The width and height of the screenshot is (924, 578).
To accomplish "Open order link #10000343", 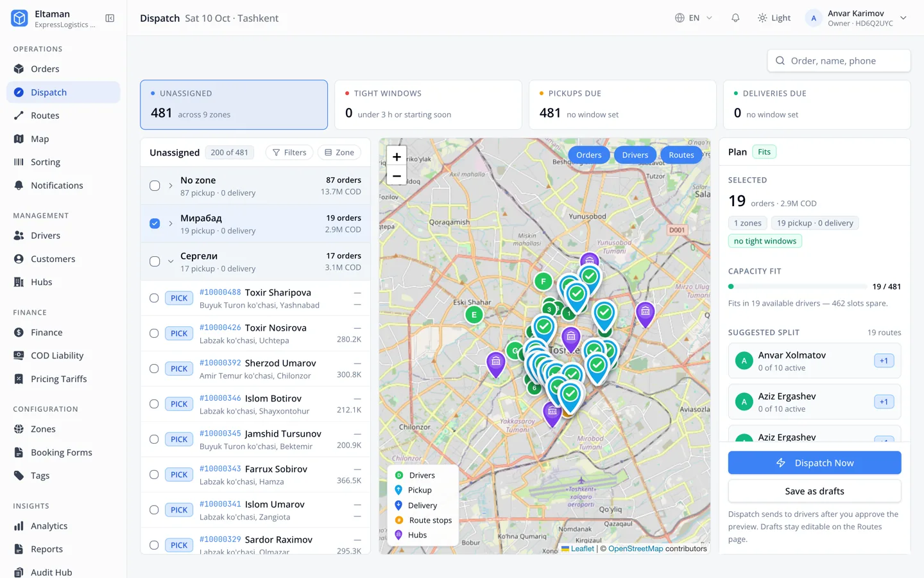I will (x=220, y=469).
